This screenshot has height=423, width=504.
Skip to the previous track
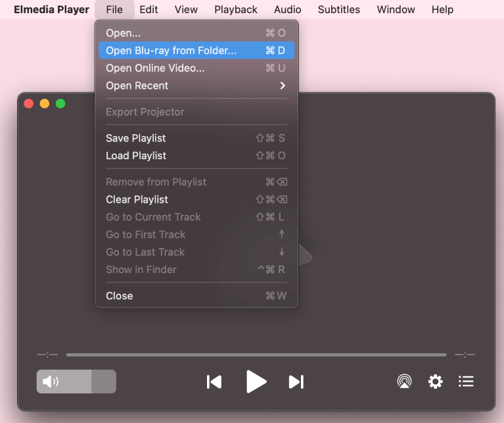[214, 382]
